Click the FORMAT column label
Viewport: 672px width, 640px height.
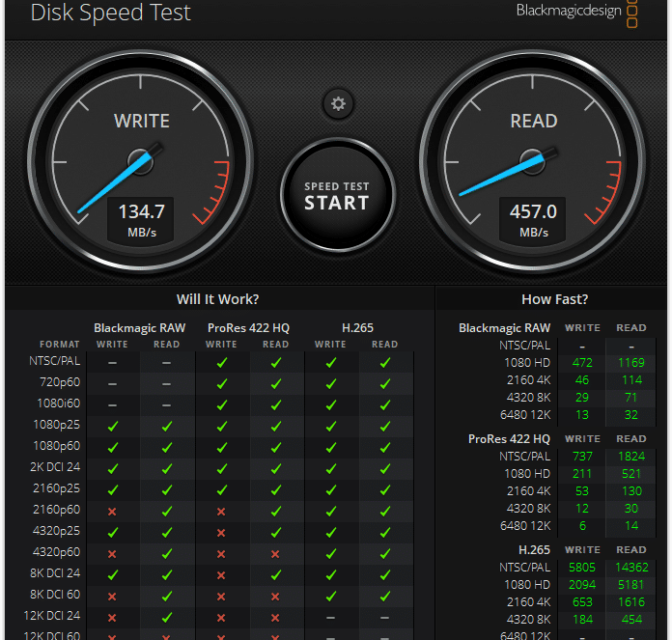click(x=60, y=345)
